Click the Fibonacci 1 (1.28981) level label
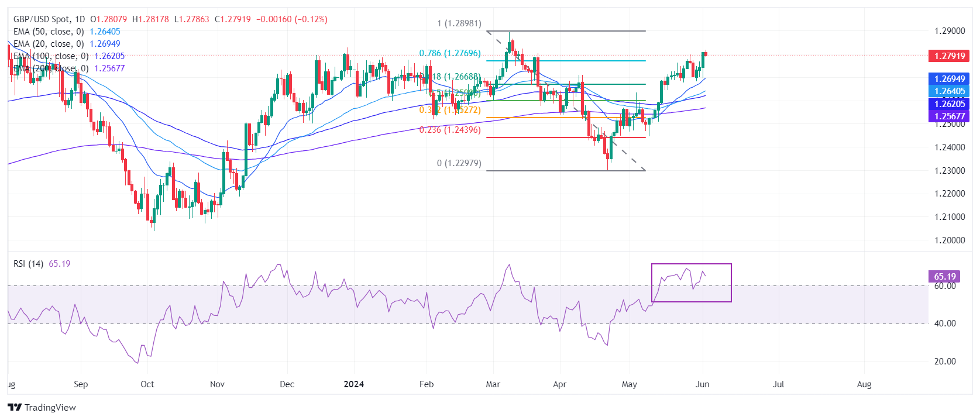Viewport: 980px width, 420px height. [x=459, y=23]
